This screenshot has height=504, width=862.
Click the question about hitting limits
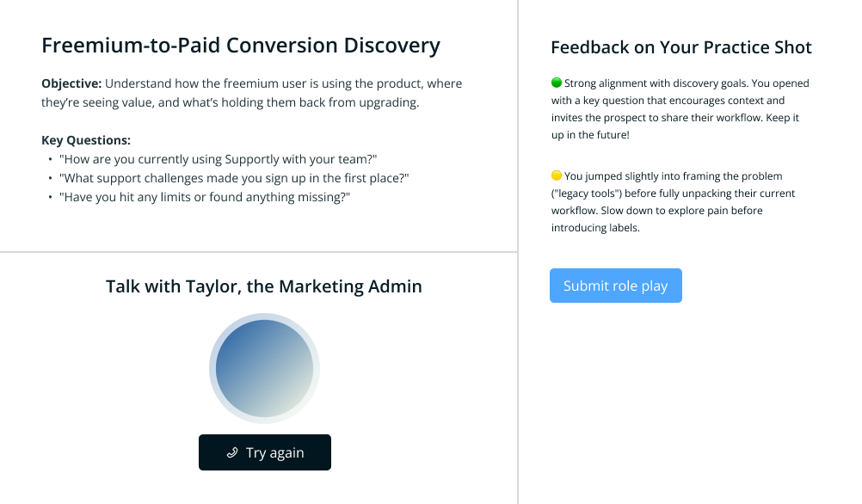click(205, 197)
